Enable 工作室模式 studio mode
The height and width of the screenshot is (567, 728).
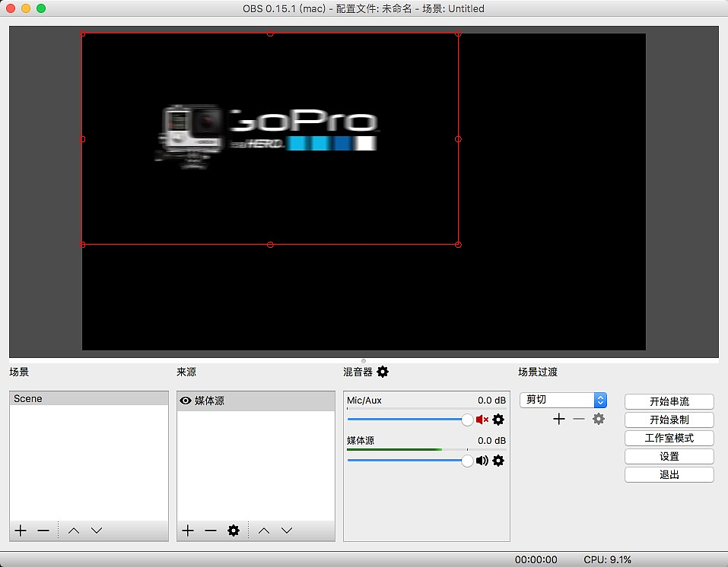pyautogui.click(x=669, y=438)
